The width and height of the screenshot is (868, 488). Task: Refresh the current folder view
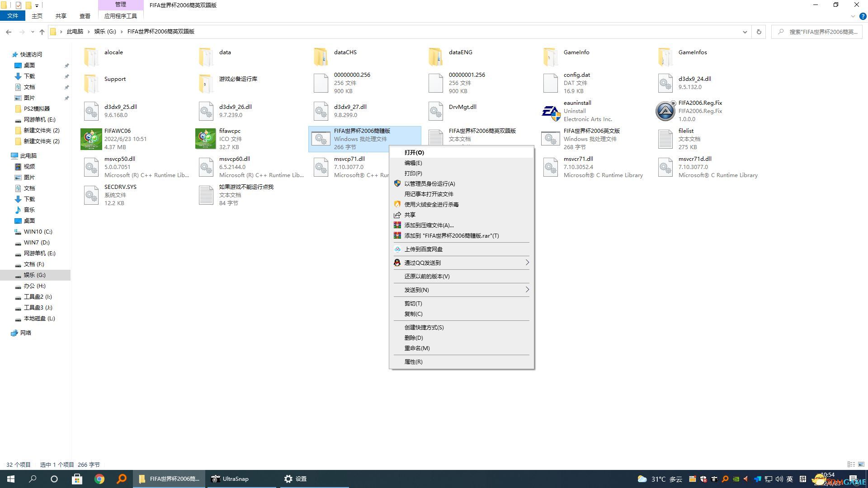(x=759, y=32)
